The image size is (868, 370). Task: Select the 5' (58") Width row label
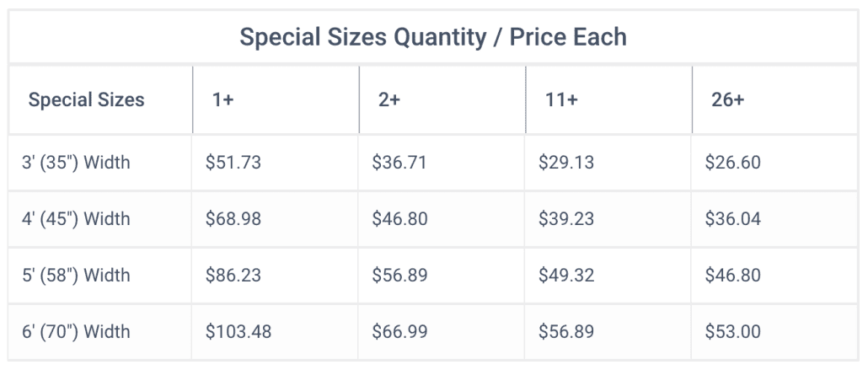76,276
